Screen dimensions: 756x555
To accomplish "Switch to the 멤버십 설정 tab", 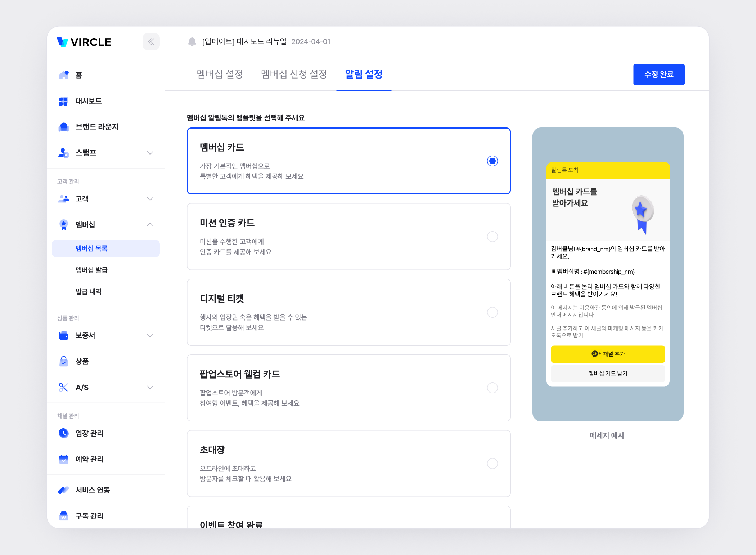I will [x=220, y=74].
